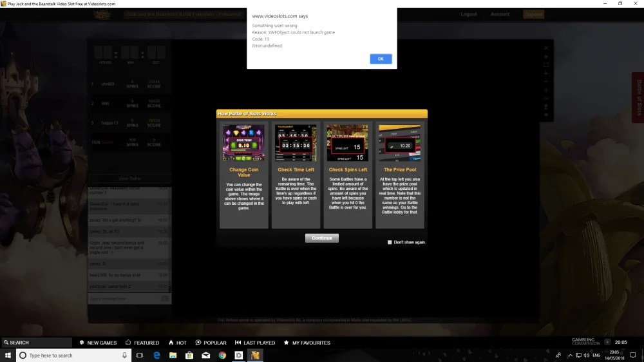Click the Check Spins Left thumbnail
Image resolution: width=644 pixels, height=362 pixels.
348,142
